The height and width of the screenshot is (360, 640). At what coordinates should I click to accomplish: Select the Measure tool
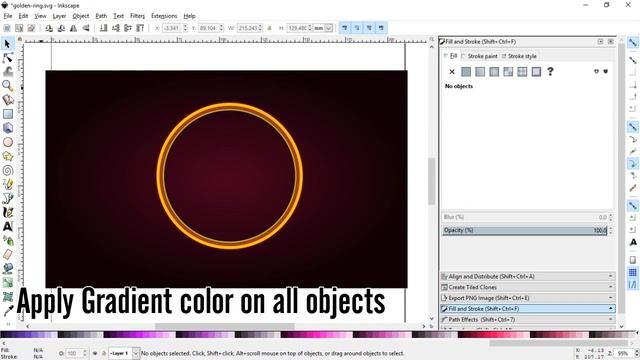click(7, 100)
